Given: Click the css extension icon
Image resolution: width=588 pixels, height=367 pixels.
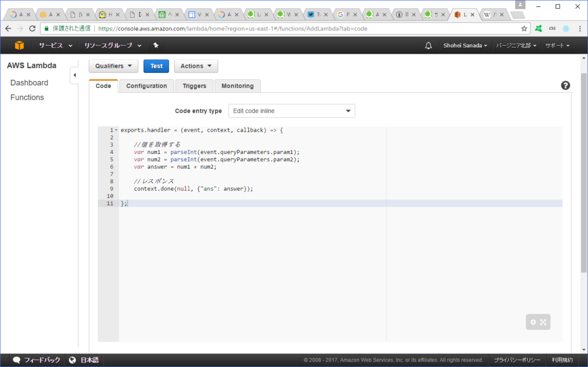Looking at the screenshot, I should click(552, 29).
